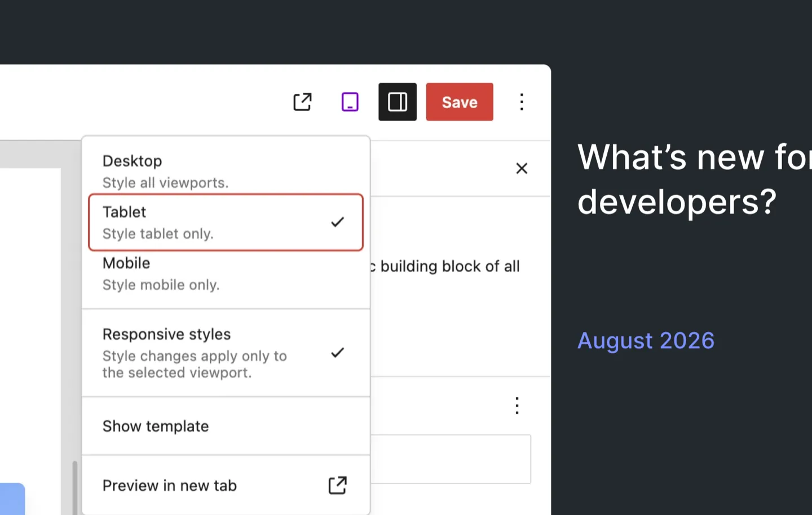Click Preview in new tab
This screenshot has width=812, height=515.
(x=226, y=485)
